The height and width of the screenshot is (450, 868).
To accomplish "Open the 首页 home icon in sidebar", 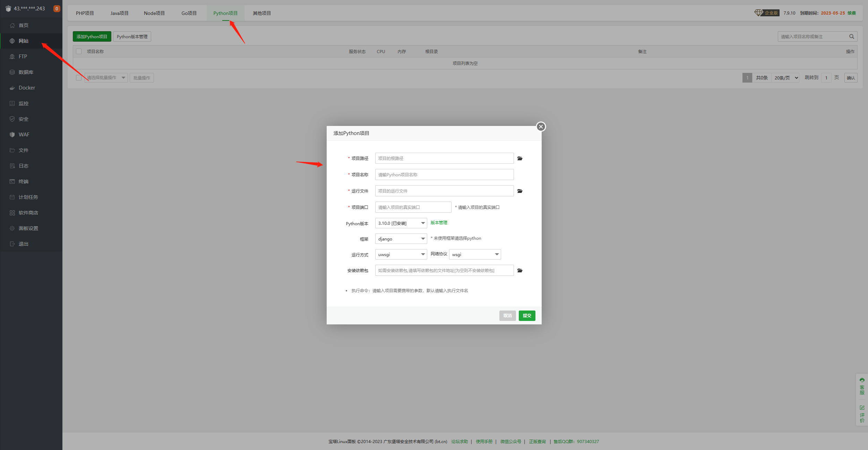I will [x=12, y=25].
